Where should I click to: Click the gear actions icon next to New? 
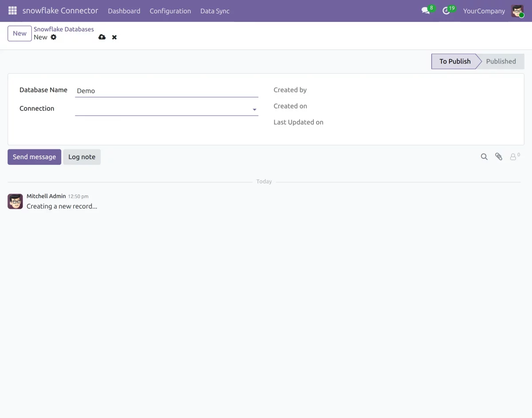(53, 37)
